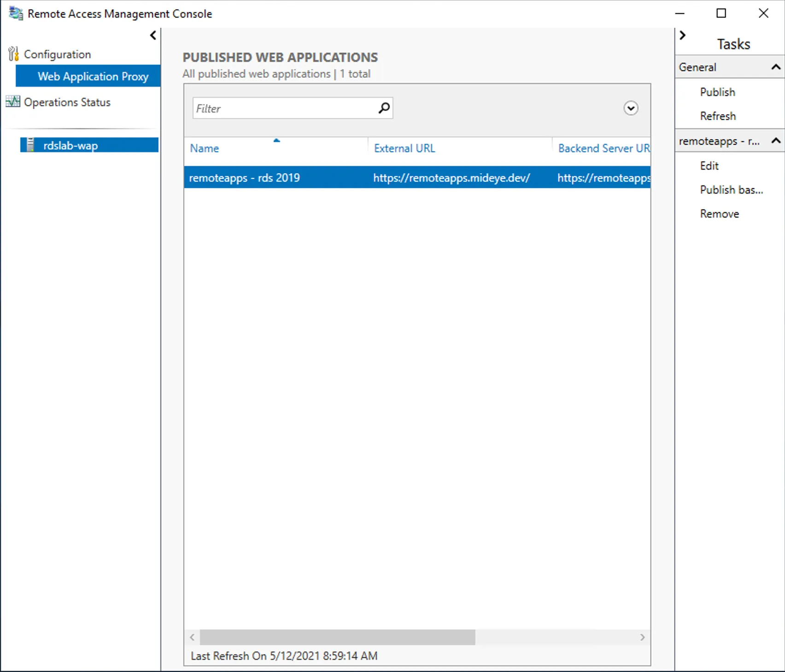
Task: Click the Configuration tools icon
Action: click(x=13, y=54)
